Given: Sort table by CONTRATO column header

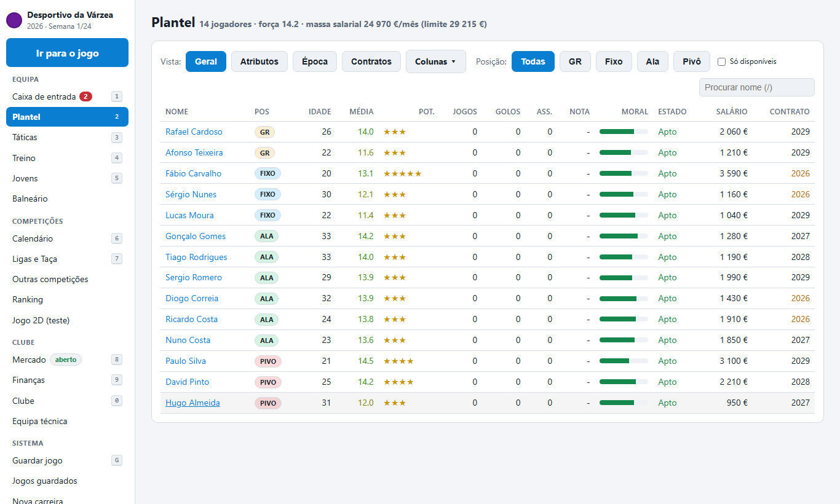Looking at the screenshot, I should click(790, 112).
